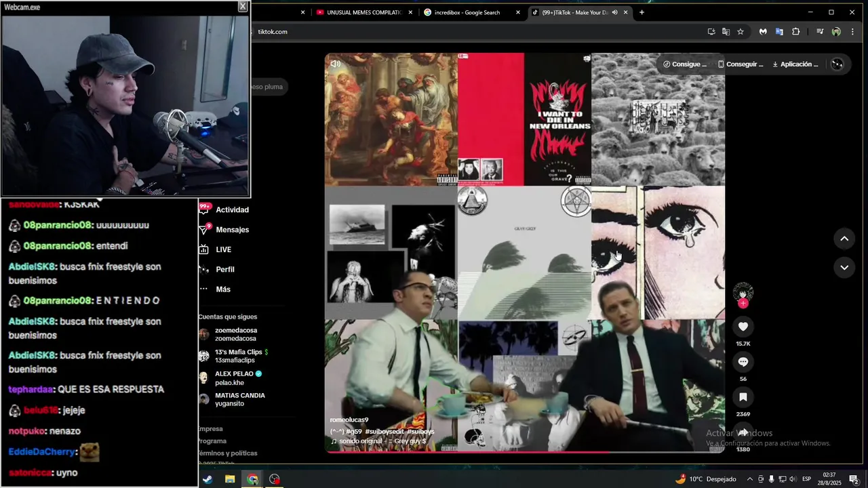Open the creator avatar beside the video

coord(743,292)
